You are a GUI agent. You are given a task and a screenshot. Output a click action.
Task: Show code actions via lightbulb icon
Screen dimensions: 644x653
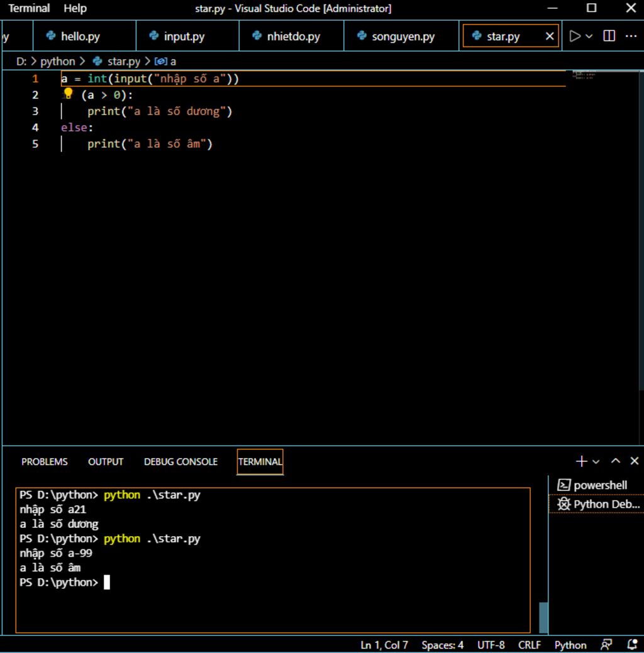click(x=68, y=94)
